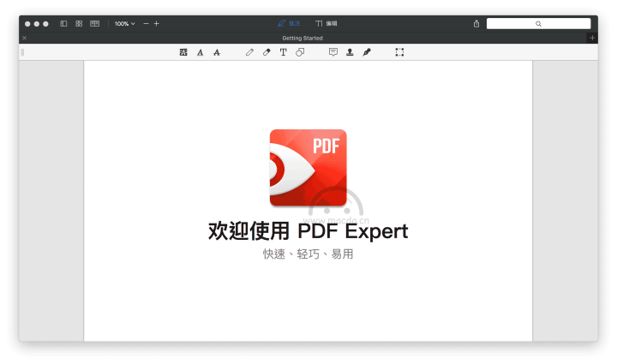Click the left toolbar handle grip
617x364 pixels.
(22, 52)
